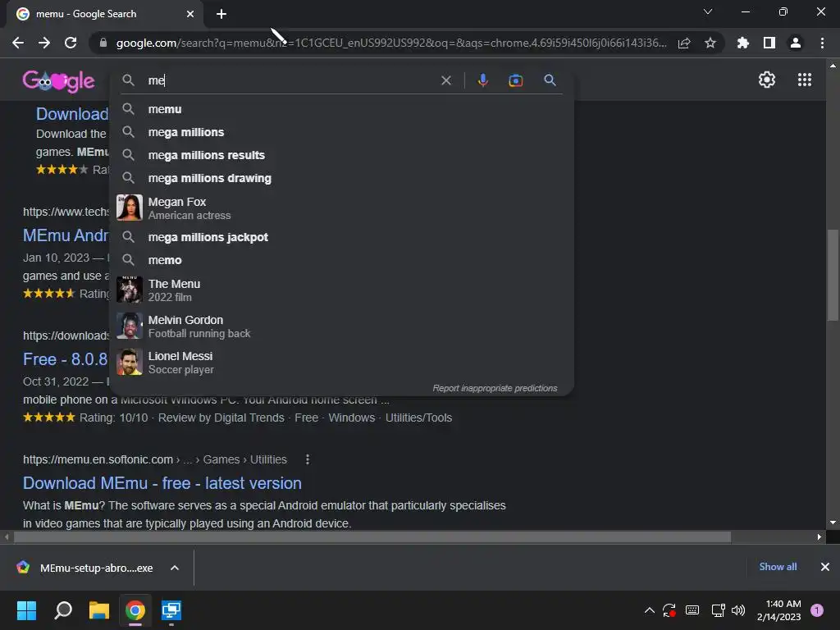The image size is (840, 630).
Task: Open the 'Free - 8.0.8' result link
Action: pos(65,359)
